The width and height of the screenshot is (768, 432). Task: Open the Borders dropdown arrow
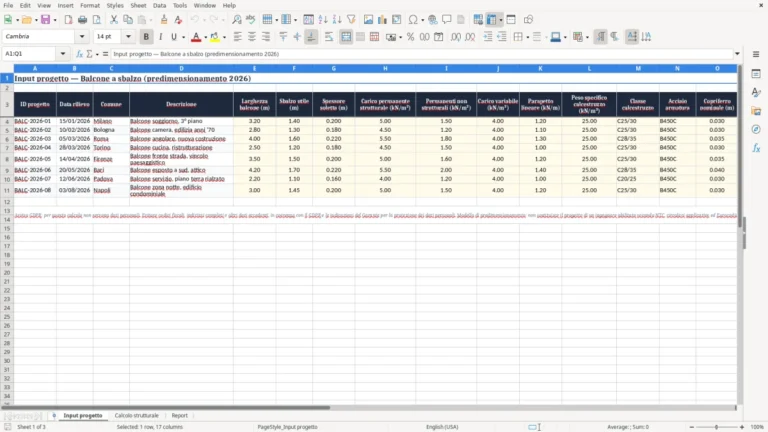point(528,37)
